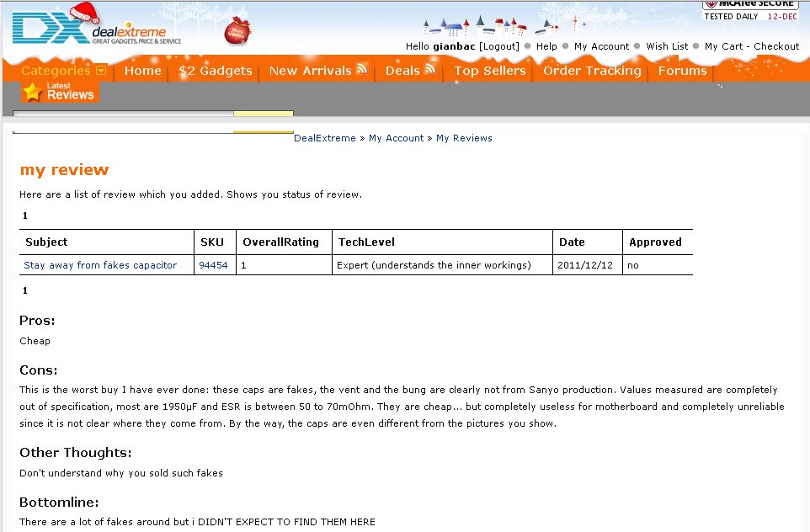
Task: Open the Categories dropdown arrow
Action: pos(101,70)
